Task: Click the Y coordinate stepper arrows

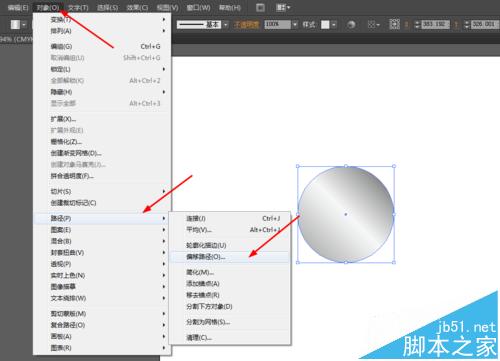Action: click(467, 24)
